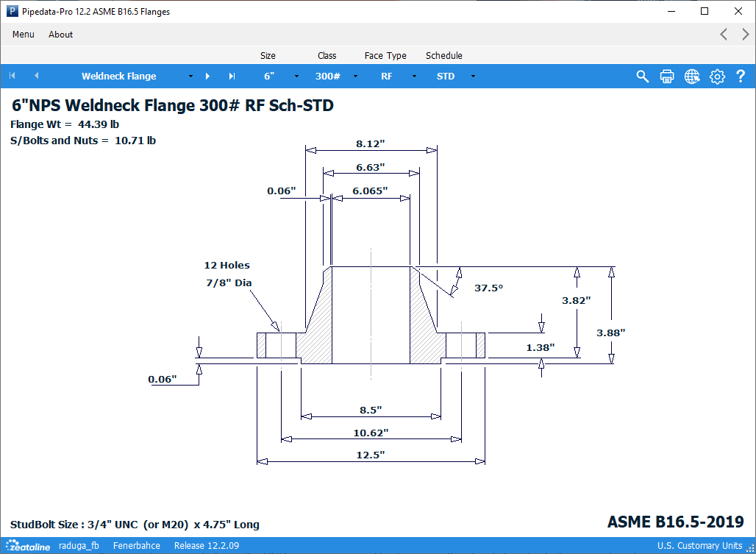Open the Menu item
This screenshot has width=756, height=554.
[x=23, y=34]
